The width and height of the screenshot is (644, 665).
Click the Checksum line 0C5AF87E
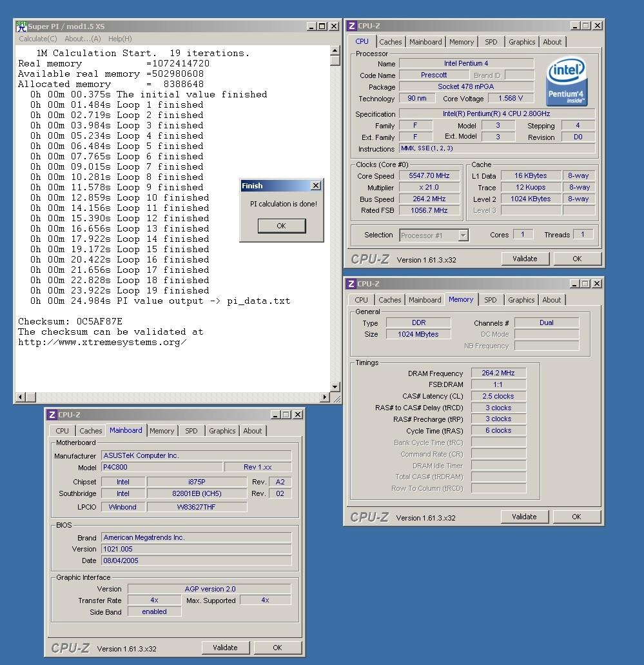(x=70, y=321)
